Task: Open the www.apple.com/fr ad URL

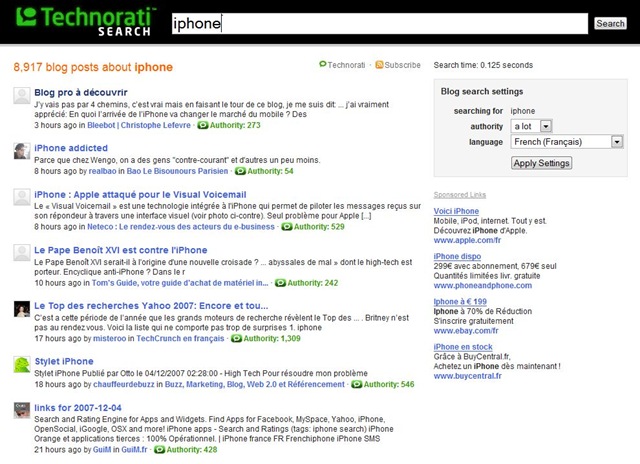Action: [467, 240]
